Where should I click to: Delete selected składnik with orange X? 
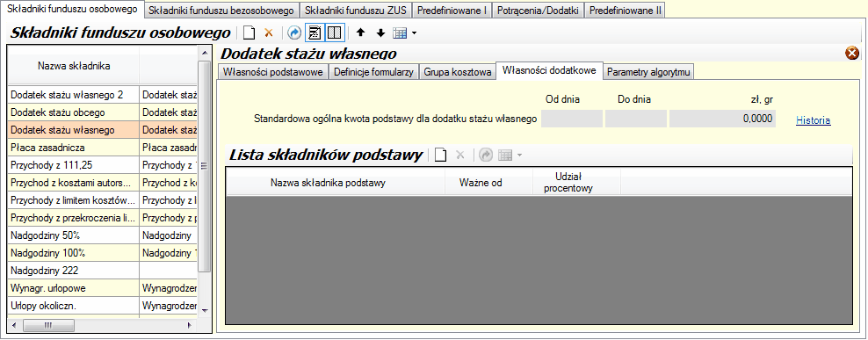(269, 33)
